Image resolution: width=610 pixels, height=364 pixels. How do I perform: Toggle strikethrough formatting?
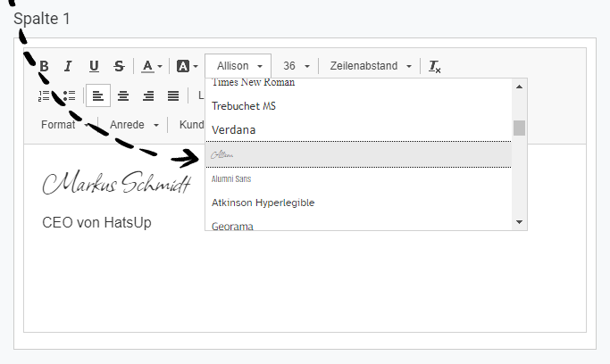119,66
